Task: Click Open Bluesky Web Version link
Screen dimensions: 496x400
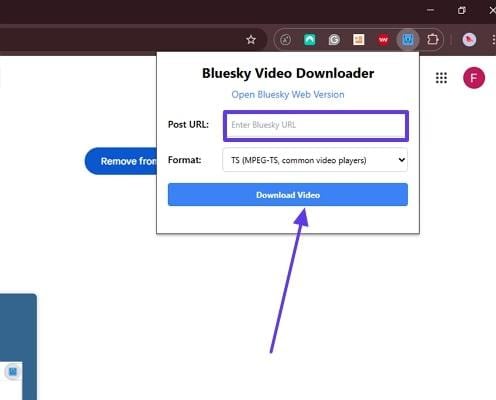Action: [288, 95]
